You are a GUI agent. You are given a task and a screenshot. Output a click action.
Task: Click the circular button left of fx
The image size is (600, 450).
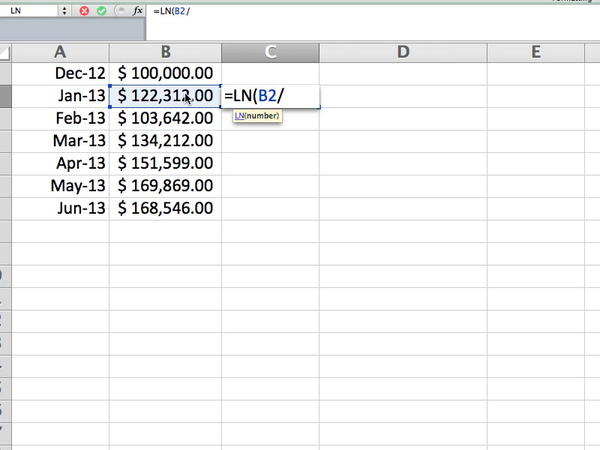[121, 11]
